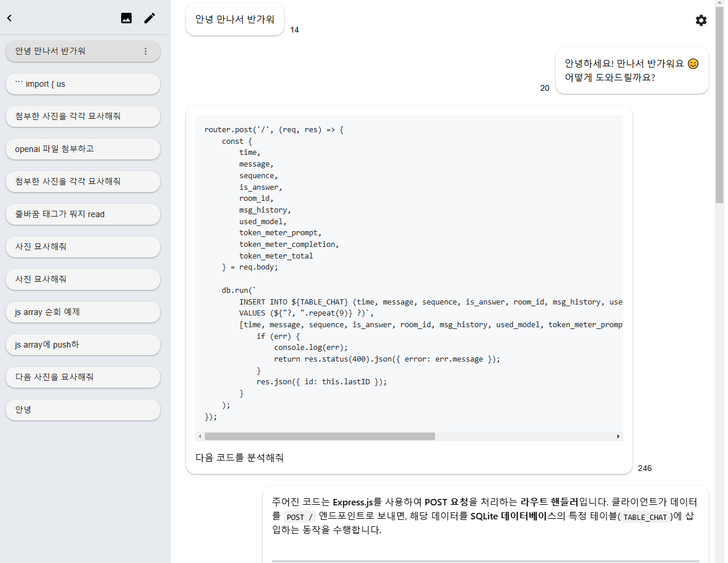
Task: Open chat '안녕' at list bottom
Action: coord(83,410)
